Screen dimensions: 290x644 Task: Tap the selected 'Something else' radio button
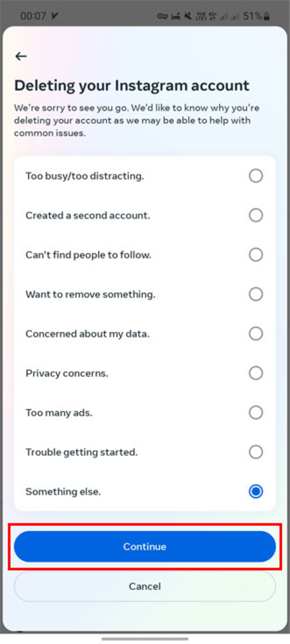pyautogui.click(x=256, y=492)
